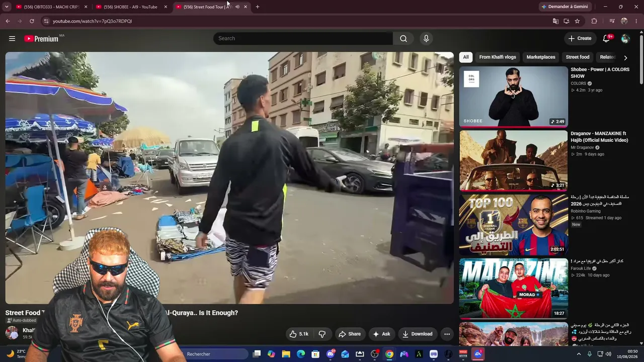Click the Ask button

click(x=381, y=334)
